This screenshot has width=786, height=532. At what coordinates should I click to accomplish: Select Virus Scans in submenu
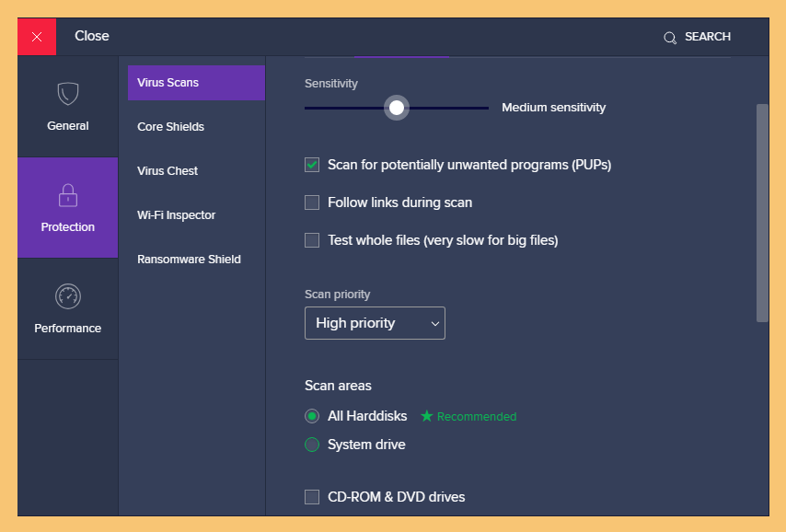(x=196, y=83)
